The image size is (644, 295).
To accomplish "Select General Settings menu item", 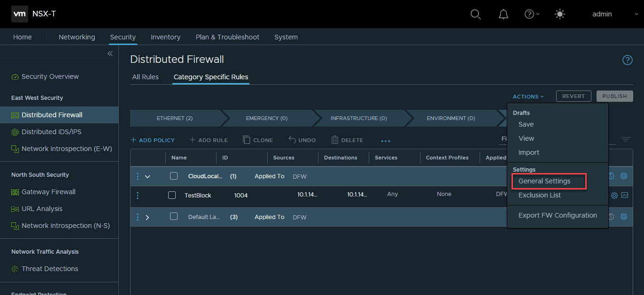I will 544,181.
